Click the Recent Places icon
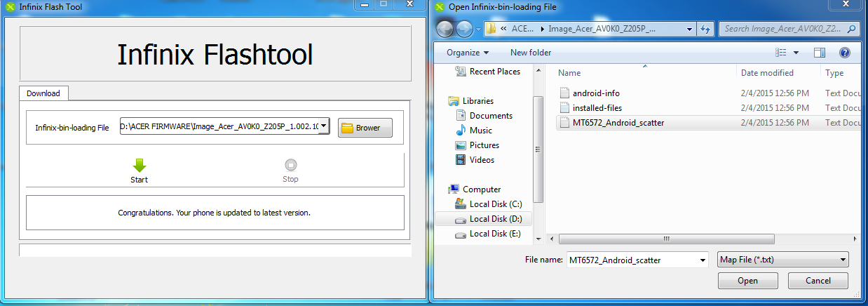The image size is (868, 306). point(461,71)
